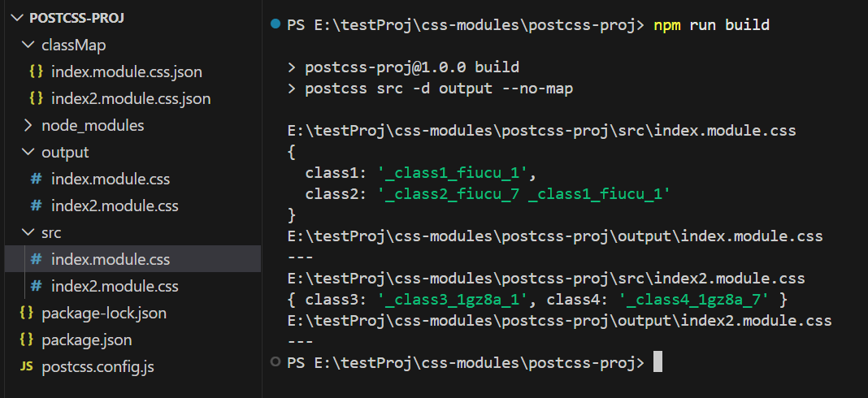Click the hollow circle marker at the last terminal prompt

276,361
